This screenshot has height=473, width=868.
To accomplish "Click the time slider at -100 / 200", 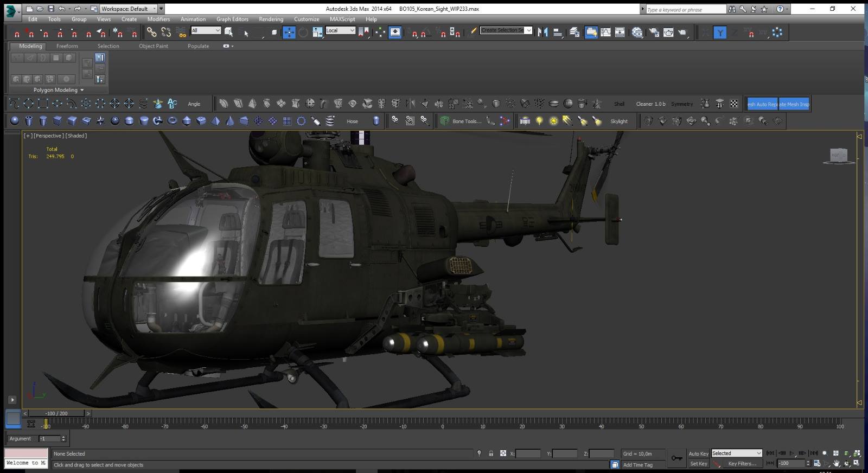I will pyautogui.click(x=56, y=413).
